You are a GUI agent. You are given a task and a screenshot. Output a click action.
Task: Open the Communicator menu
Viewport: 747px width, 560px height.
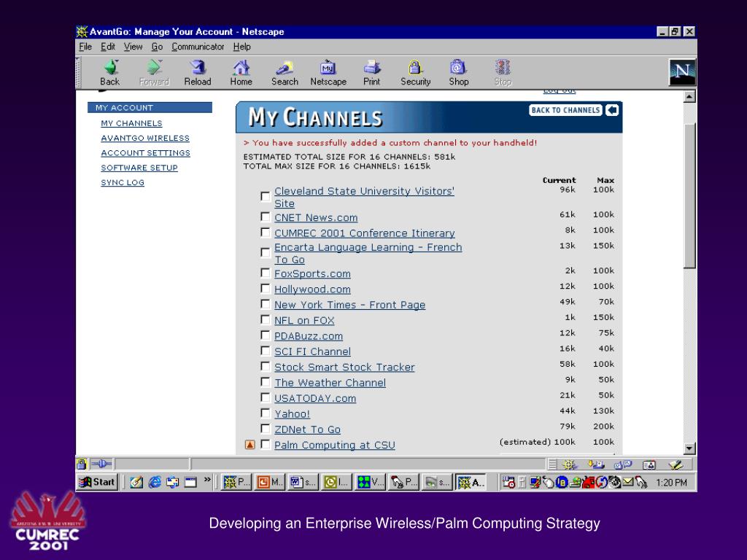click(198, 47)
